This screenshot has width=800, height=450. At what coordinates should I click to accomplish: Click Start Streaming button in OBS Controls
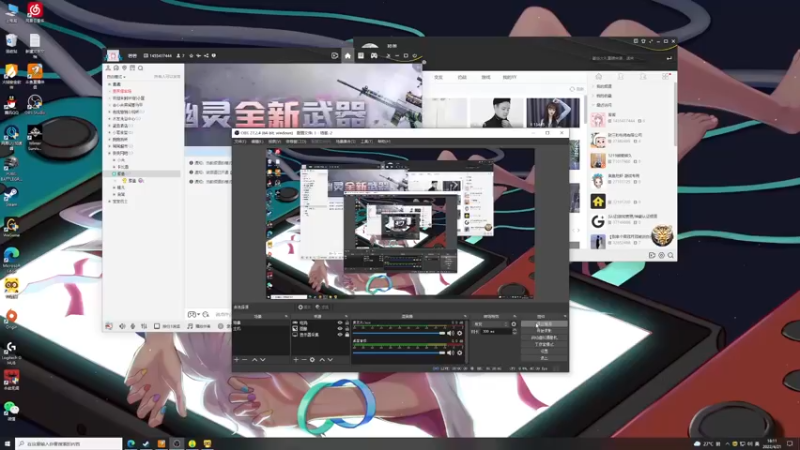click(544, 324)
